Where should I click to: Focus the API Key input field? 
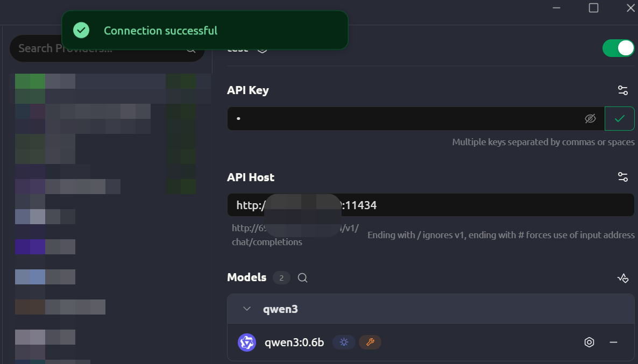[403, 119]
